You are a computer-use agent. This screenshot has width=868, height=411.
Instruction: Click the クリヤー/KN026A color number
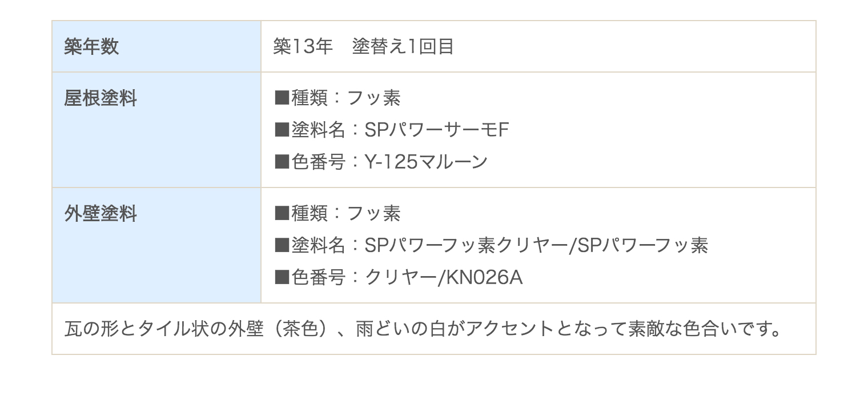tap(444, 277)
